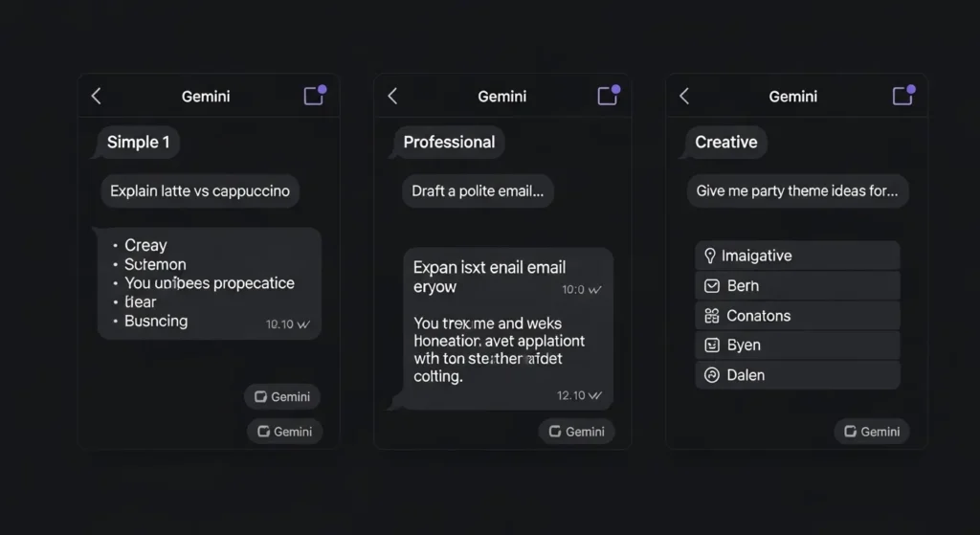Click Gemini chip in Professional panel

pos(576,432)
